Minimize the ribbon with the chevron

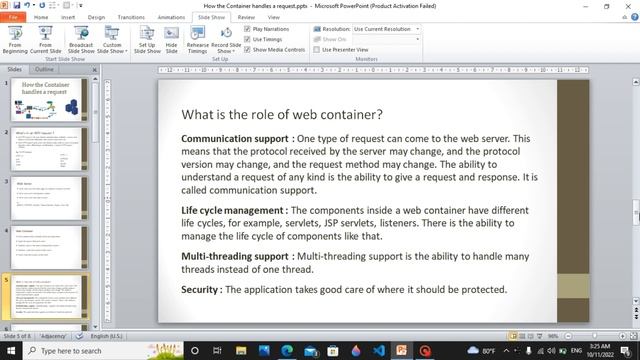(624, 17)
